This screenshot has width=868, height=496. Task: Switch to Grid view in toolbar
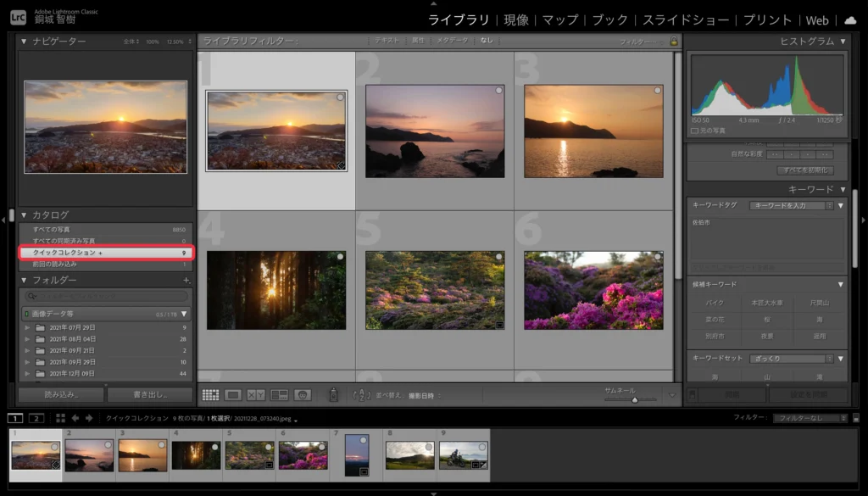[x=210, y=395]
